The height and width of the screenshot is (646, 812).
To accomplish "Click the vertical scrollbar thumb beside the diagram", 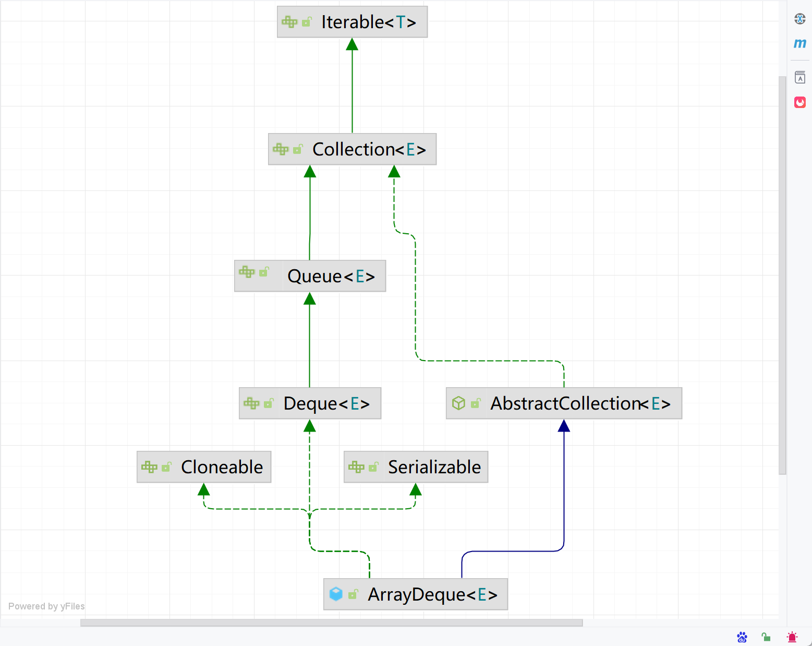I will 782,275.
